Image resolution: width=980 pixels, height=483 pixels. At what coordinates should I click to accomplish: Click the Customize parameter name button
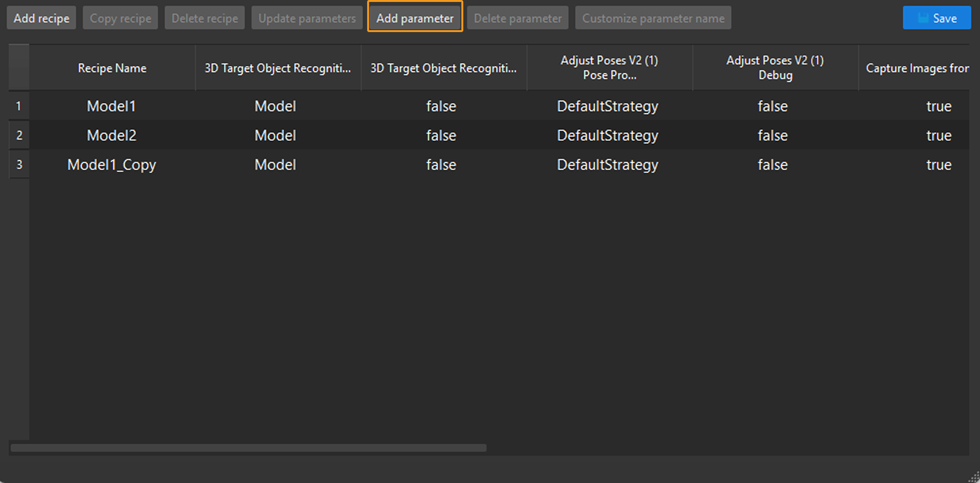pos(653,17)
